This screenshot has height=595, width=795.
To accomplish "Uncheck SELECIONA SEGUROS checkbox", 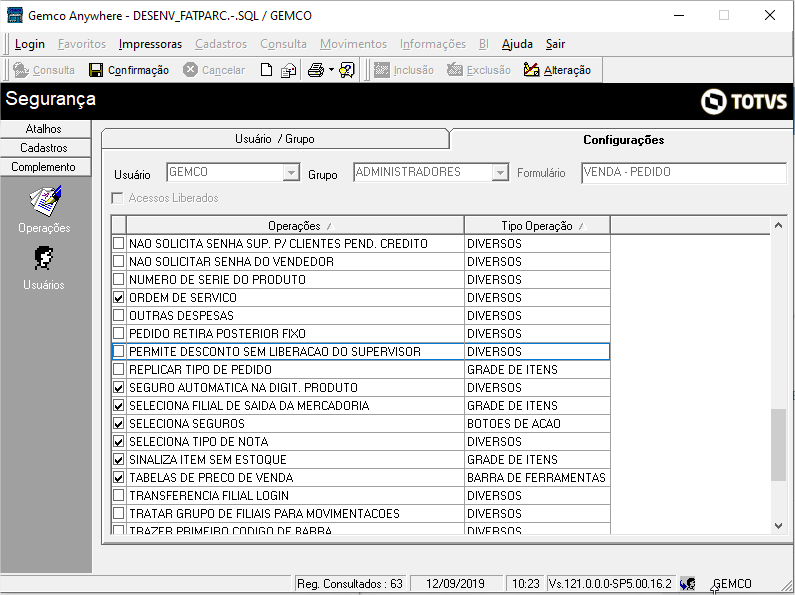I will point(119,423).
